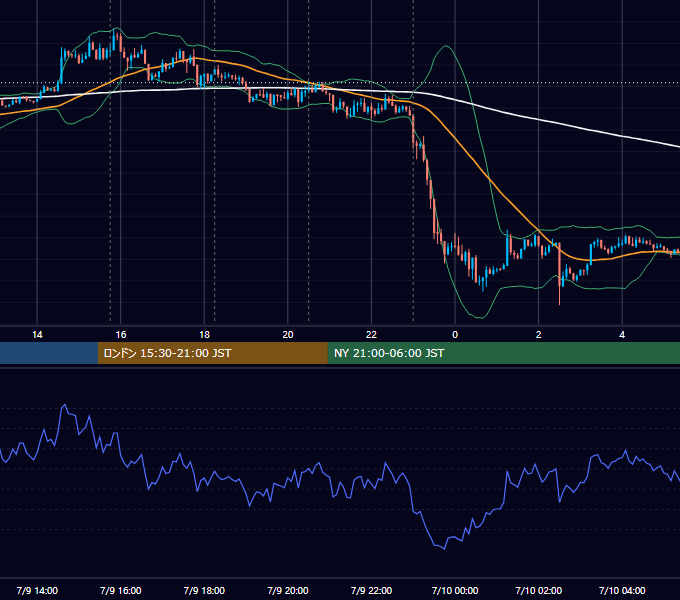Click the 7/10 04:00 time label
The image size is (680, 600).
click(622, 590)
